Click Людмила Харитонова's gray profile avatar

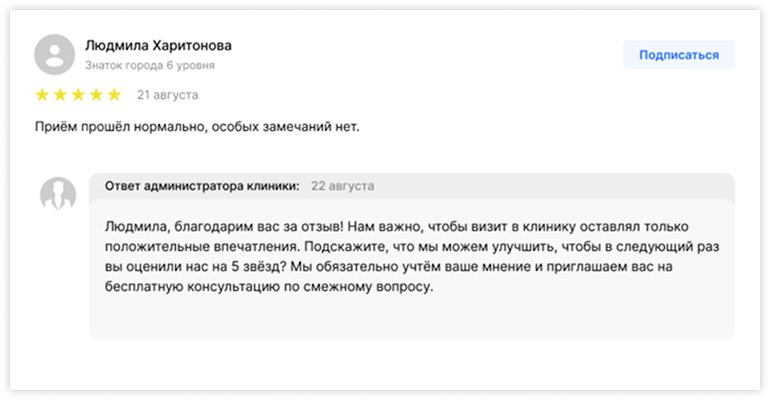click(x=54, y=54)
